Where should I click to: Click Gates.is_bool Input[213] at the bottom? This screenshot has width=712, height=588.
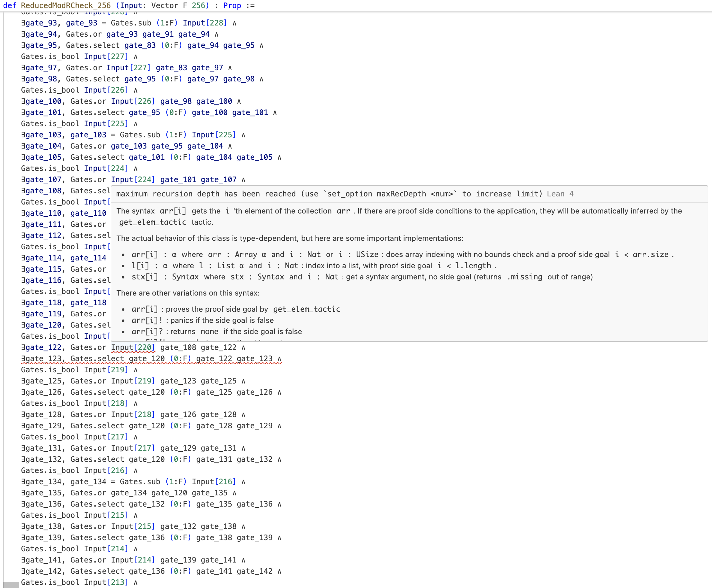(x=75, y=582)
